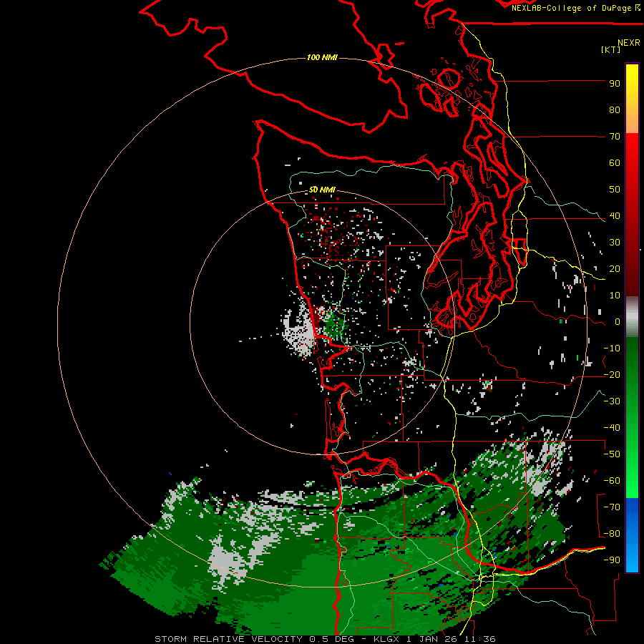Click the -80 value on velocity scale
The image size is (644, 644).
[612, 534]
